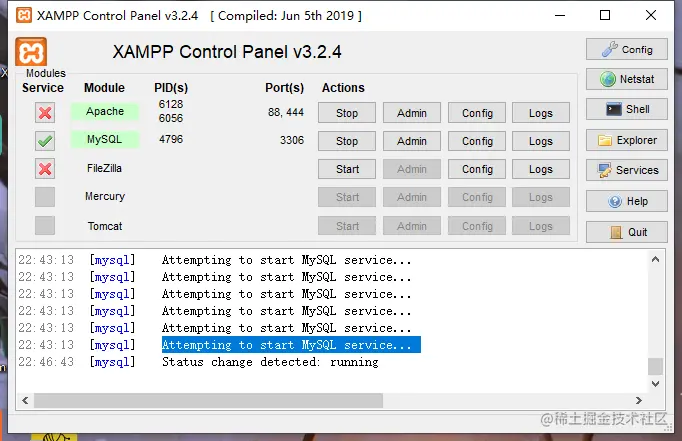The height and width of the screenshot is (441, 682).
Task: Select the highlighted 'Attempting to start MySQL service' line
Action: [291, 345]
